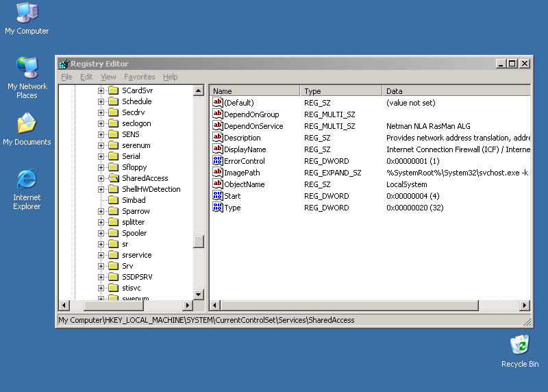The height and width of the screenshot is (392, 548).
Task: Select the DependOnService value icon
Action: 217,125
